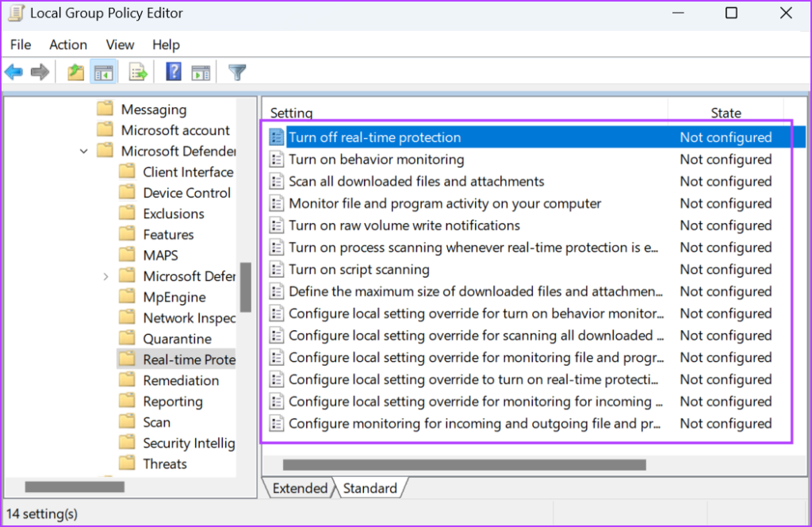The width and height of the screenshot is (812, 527).
Task: Select the Device Control folder
Action: [x=186, y=193]
